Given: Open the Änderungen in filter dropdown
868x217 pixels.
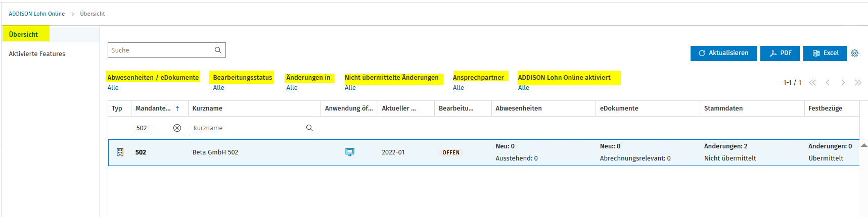Looking at the screenshot, I should tap(292, 88).
